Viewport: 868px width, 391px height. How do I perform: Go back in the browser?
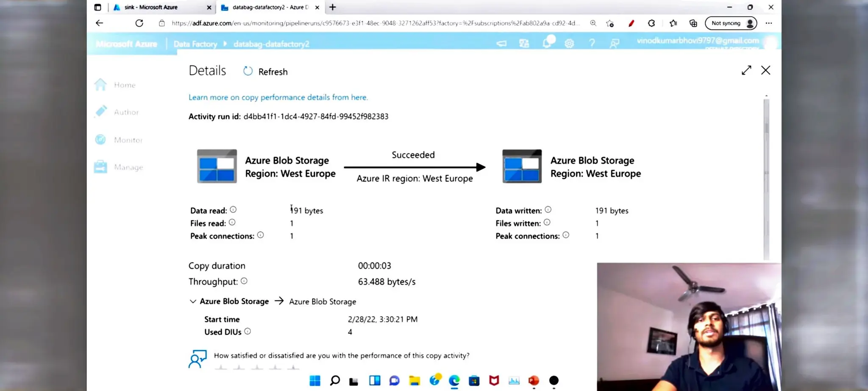point(99,23)
